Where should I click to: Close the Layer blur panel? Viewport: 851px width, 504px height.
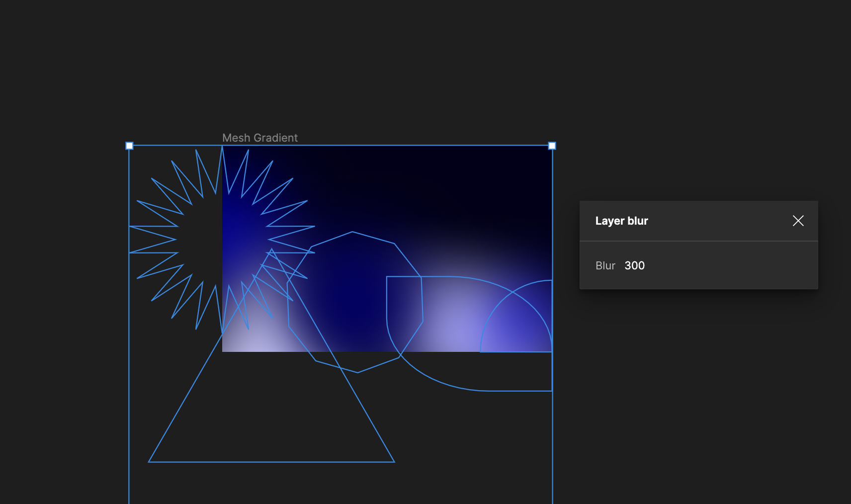pos(798,221)
